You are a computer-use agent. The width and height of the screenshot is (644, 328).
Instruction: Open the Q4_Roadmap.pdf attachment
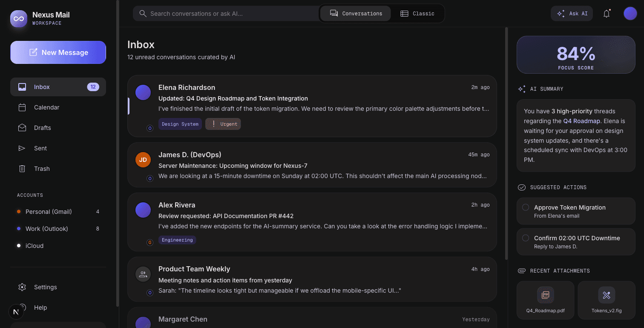click(x=545, y=300)
